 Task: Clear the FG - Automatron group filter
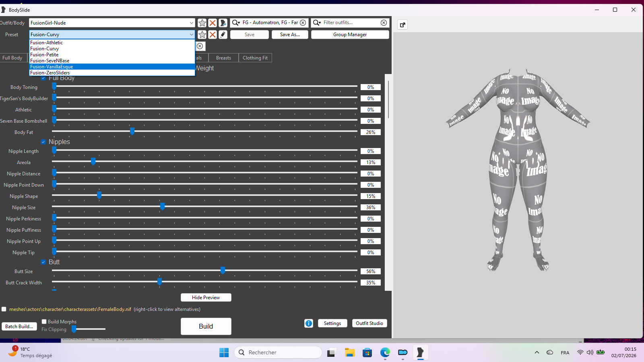[303, 23]
